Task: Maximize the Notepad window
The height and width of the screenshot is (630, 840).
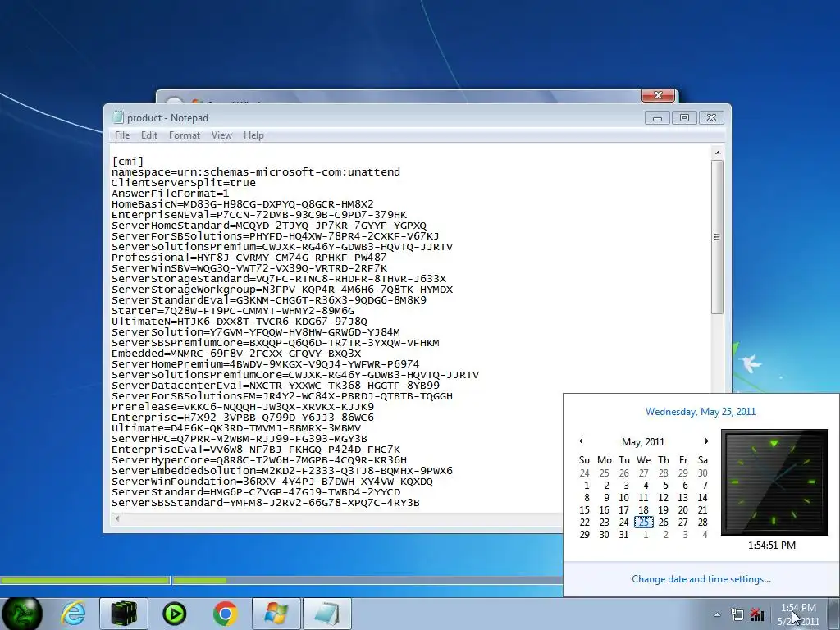Action: pyautogui.click(x=684, y=118)
